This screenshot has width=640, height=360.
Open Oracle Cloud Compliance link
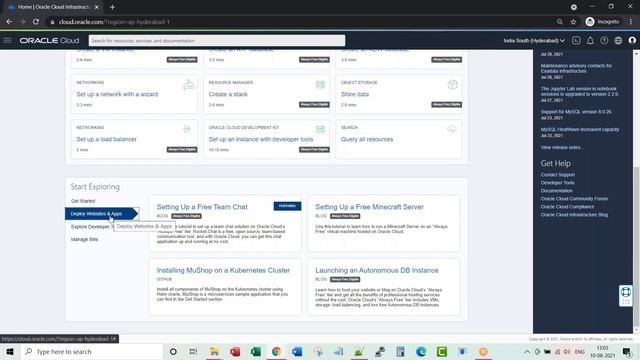(x=567, y=207)
